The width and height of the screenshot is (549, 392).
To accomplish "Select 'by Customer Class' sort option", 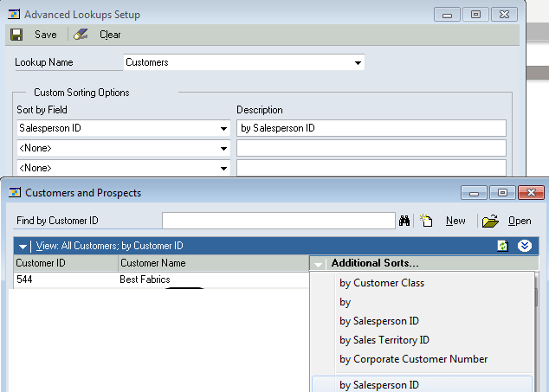I will pyautogui.click(x=382, y=283).
